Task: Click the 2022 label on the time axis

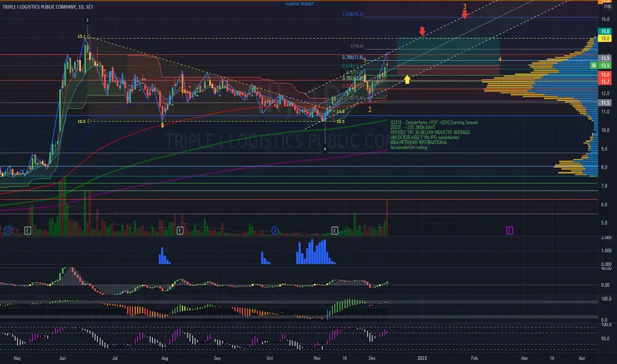Action: click(x=422, y=358)
